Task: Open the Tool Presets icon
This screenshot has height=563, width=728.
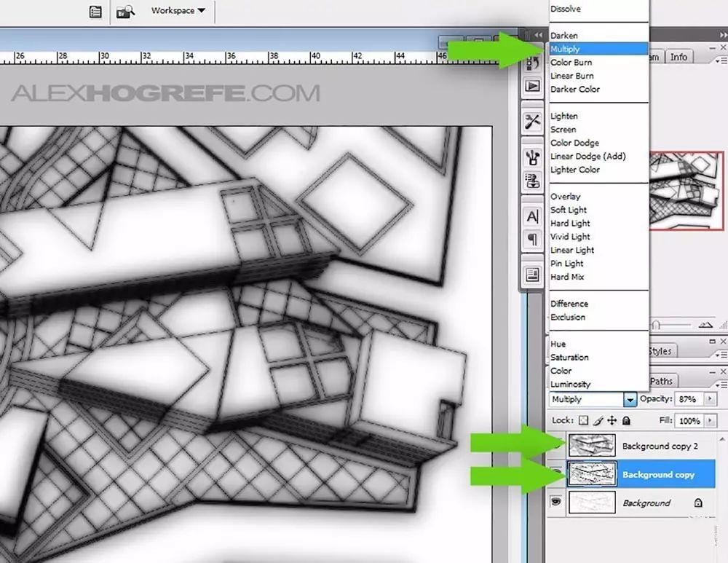Action: 533,122
